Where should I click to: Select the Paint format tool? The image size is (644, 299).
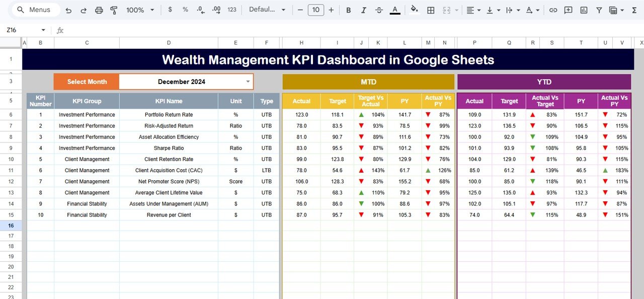(x=114, y=10)
